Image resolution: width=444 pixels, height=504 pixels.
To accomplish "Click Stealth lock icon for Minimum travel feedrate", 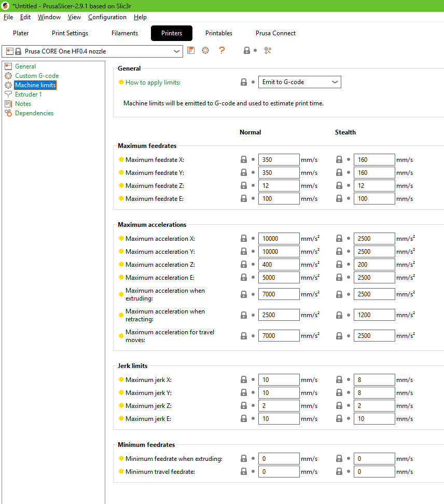I will (x=339, y=471).
